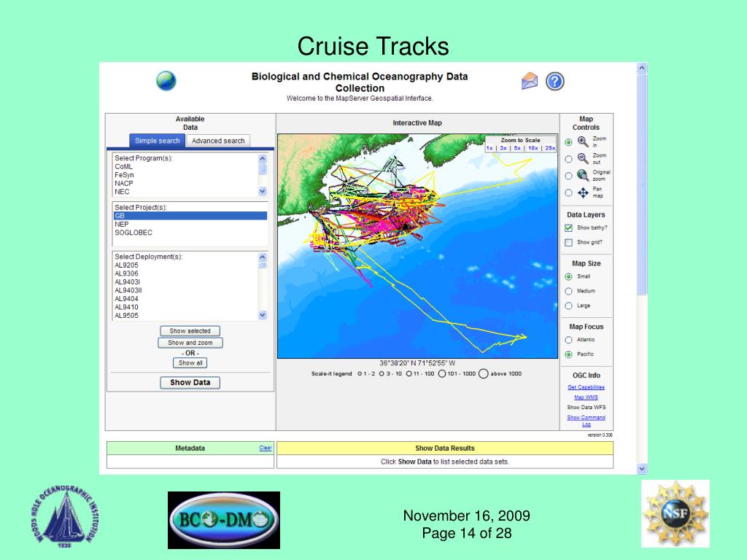
Task: Select the GB project
Action: (190, 216)
